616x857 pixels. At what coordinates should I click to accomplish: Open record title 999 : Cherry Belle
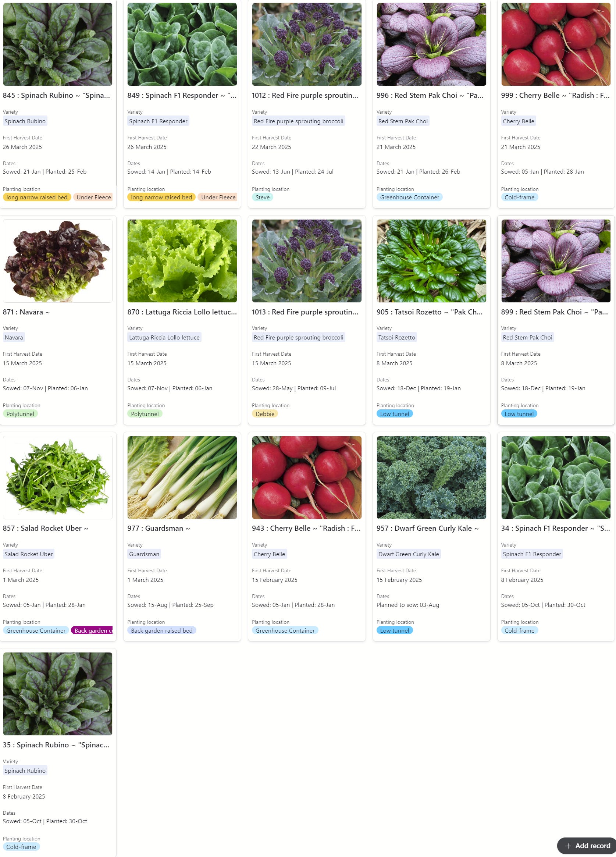click(x=555, y=95)
